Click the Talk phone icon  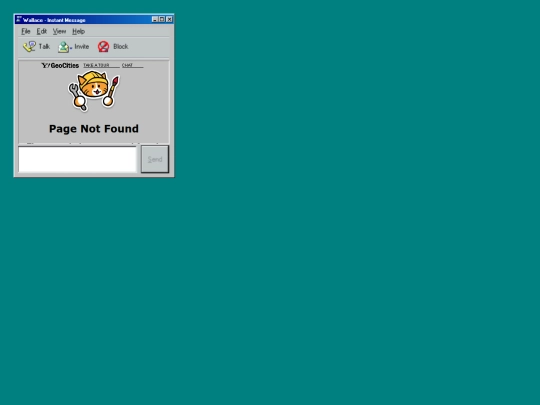(29, 46)
